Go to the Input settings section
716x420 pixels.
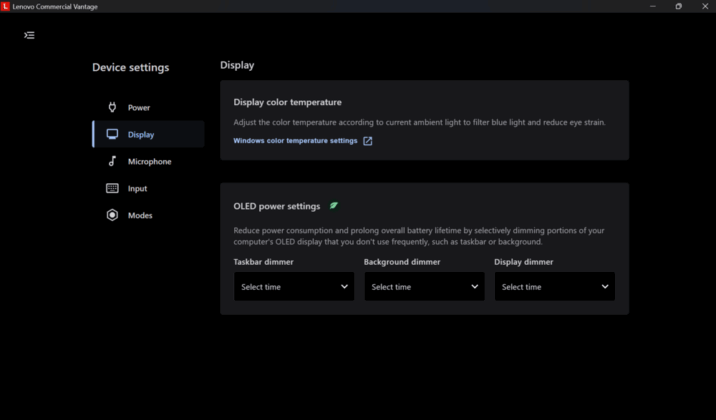[137, 189]
